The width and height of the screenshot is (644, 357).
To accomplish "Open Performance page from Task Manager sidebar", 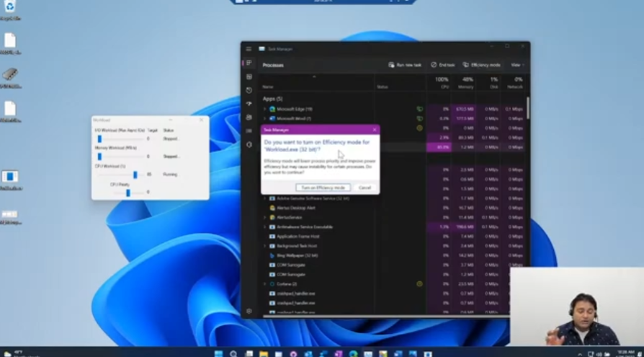I will pyautogui.click(x=249, y=77).
